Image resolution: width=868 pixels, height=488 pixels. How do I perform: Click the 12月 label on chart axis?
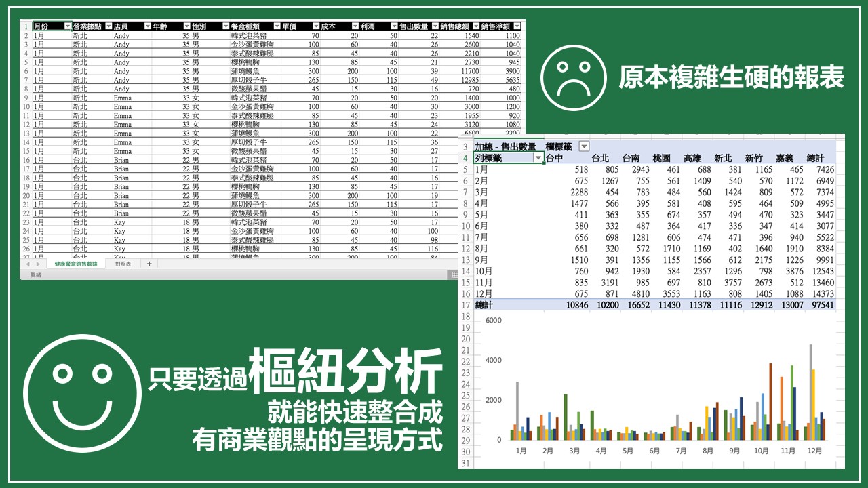[x=814, y=451]
